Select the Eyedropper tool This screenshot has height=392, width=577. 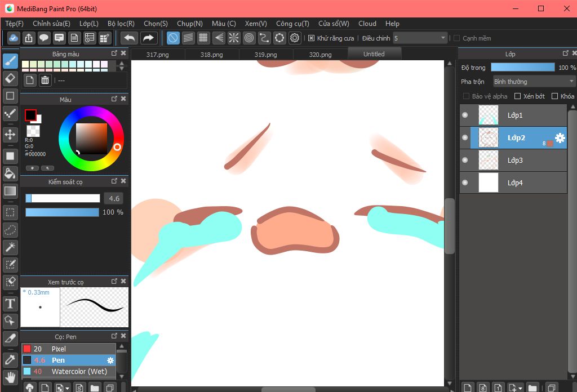pyautogui.click(x=10, y=360)
